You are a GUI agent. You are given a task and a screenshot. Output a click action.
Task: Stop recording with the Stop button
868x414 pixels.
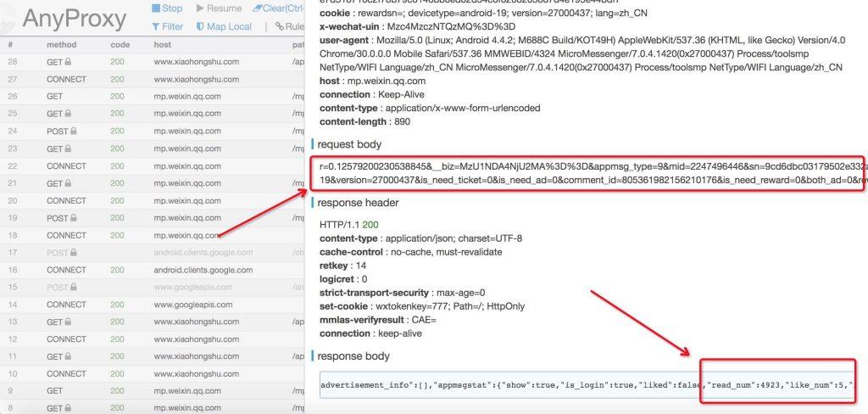coord(167,8)
